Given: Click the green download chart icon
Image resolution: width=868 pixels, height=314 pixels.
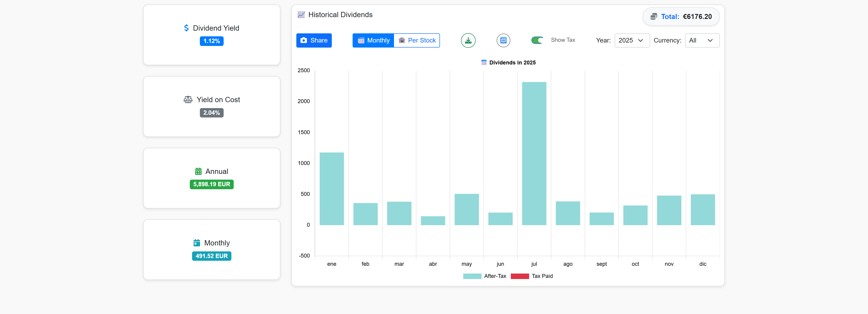Looking at the screenshot, I should pyautogui.click(x=468, y=40).
